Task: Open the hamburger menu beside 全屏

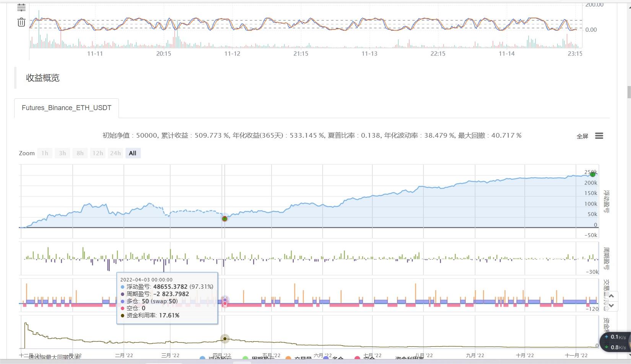Action: [599, 136]
